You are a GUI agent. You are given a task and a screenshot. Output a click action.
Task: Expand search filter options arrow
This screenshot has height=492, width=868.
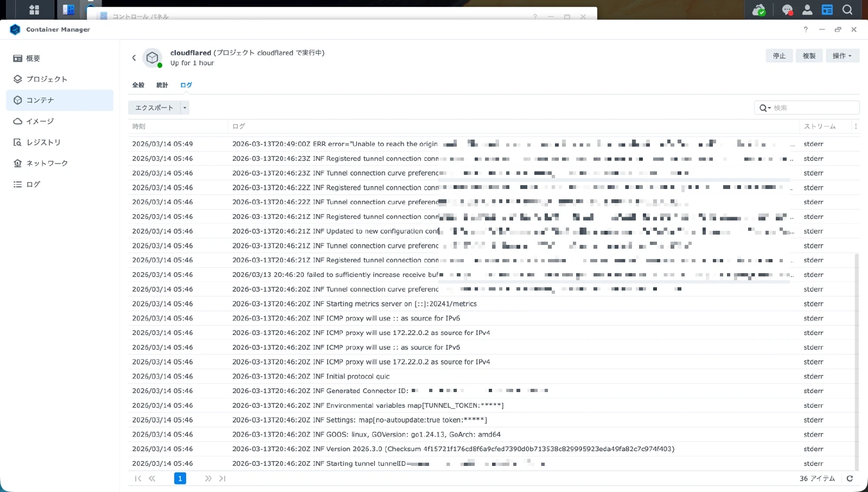pyautogui.click(x=769, y=108)
